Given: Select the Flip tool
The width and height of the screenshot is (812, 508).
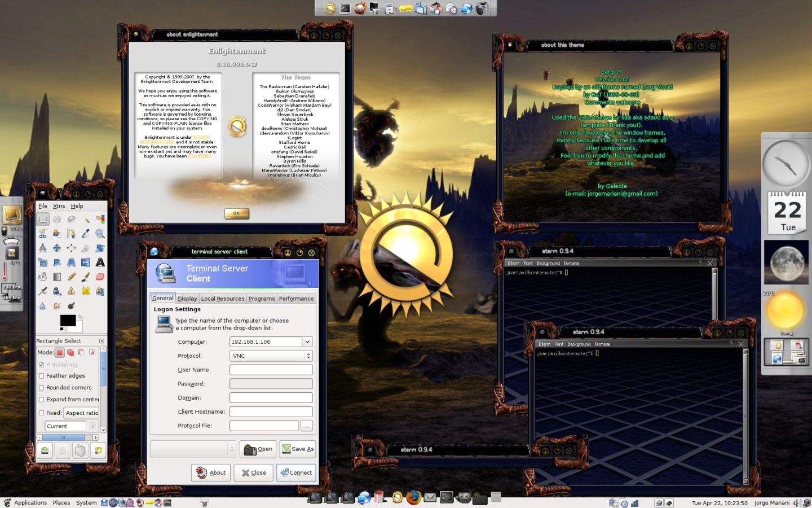Looking at the screenshot, I should [x=86, y=262].
